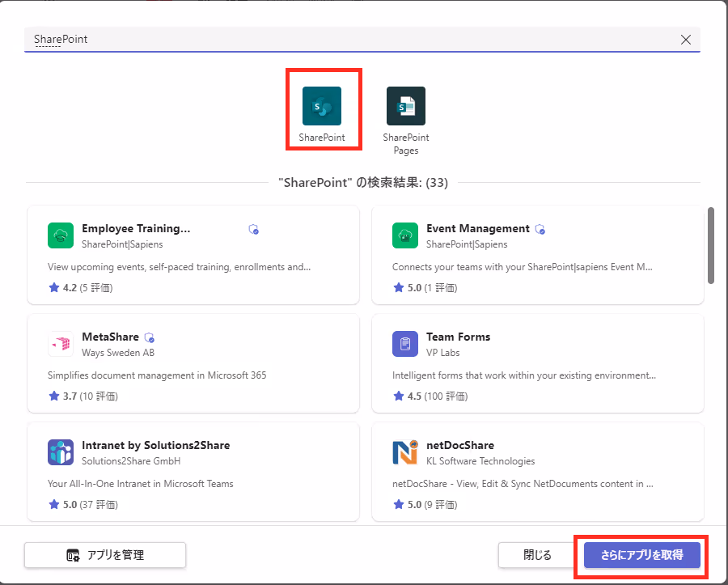Clear the SharePoint search text with X

686,40
